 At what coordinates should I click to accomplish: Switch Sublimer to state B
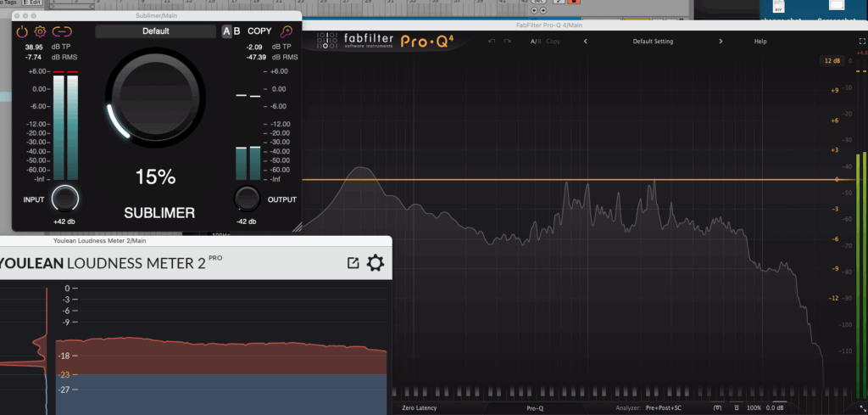point(237,31)
